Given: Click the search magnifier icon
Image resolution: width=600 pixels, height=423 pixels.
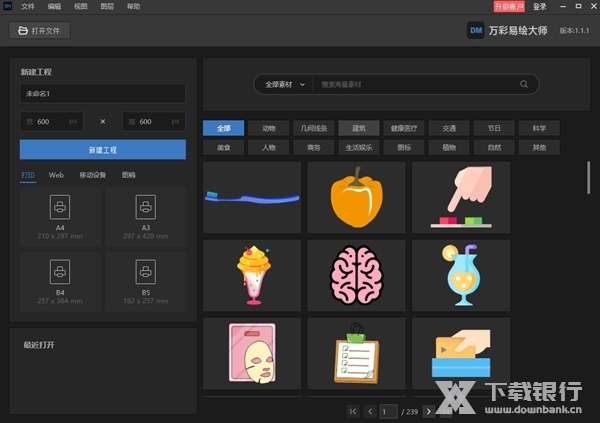Looking at the screenshot, I should point(524,85).
